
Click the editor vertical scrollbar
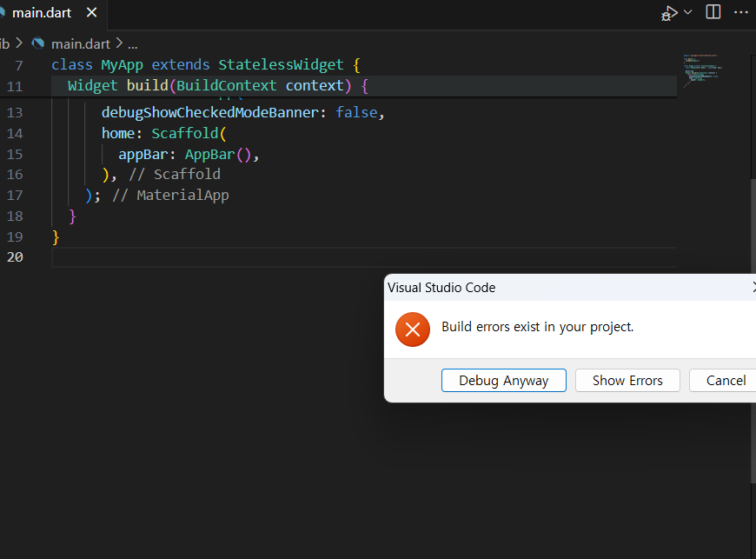tap(753, 329)
